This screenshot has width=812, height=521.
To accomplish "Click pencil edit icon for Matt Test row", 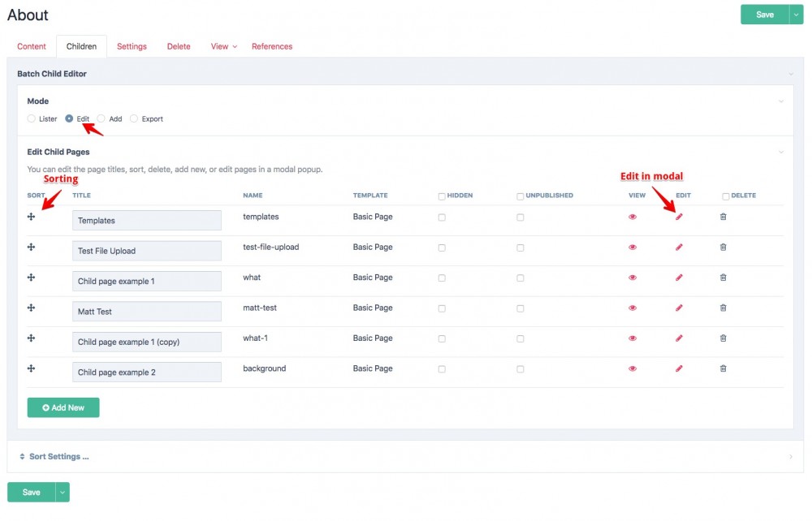I will pyautogui.click(x=680, y=308).
